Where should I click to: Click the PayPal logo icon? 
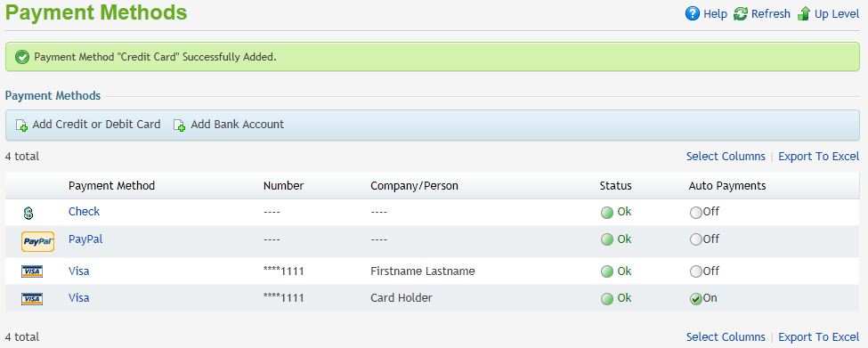(x=37, y=242)
